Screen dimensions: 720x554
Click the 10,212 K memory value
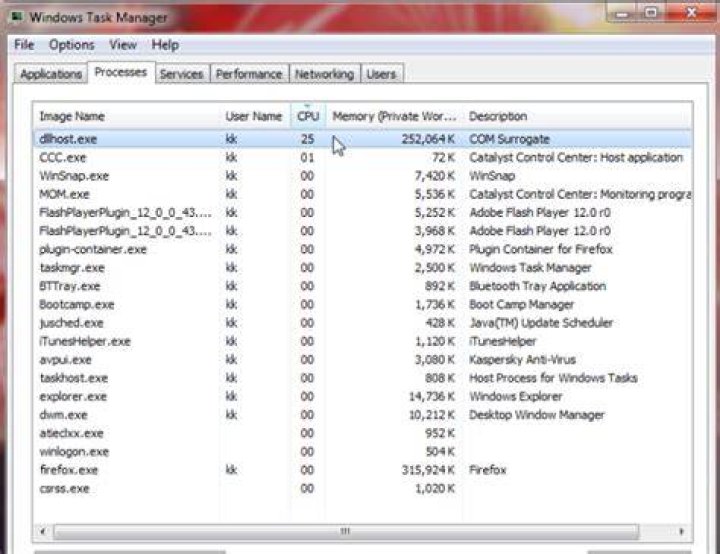tap(432, 415)
